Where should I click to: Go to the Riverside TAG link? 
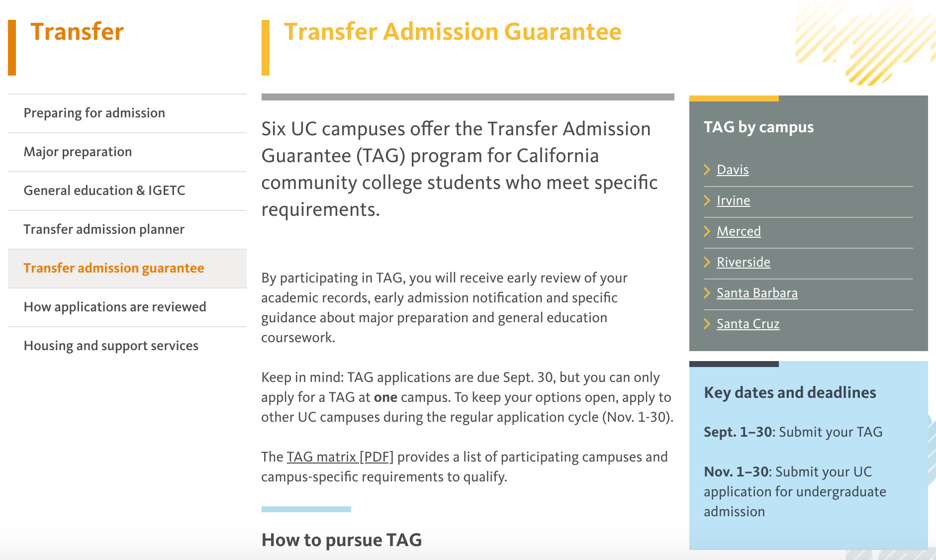coord(743,262)
